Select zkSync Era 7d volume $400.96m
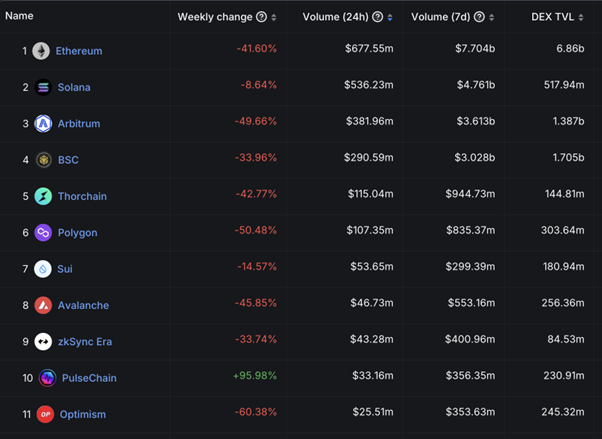 coord(470,340)
